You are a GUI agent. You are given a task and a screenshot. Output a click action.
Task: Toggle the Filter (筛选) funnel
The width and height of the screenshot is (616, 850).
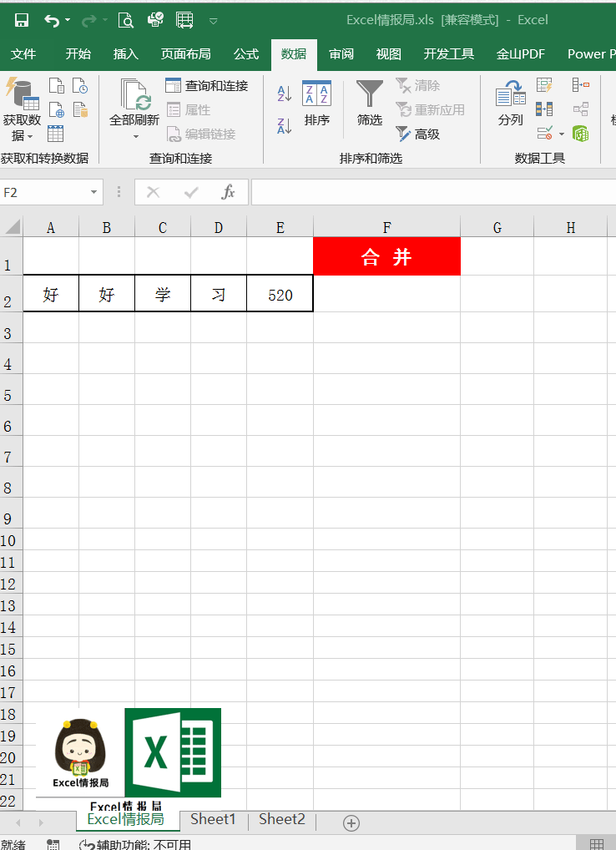370,94
